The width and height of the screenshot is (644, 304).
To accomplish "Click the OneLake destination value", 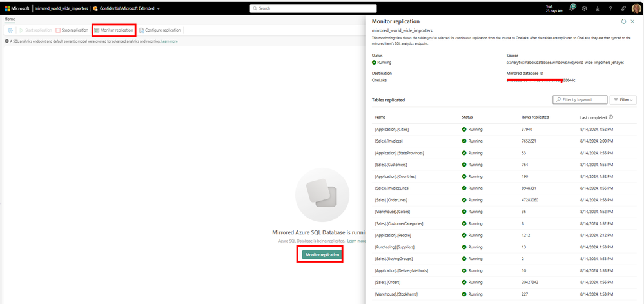I will [379, 80].
